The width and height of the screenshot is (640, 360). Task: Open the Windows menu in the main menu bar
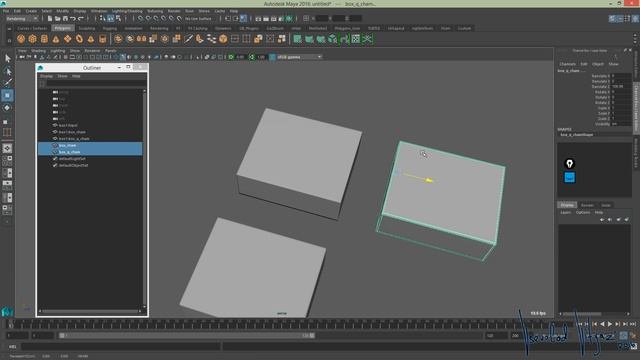99,11
